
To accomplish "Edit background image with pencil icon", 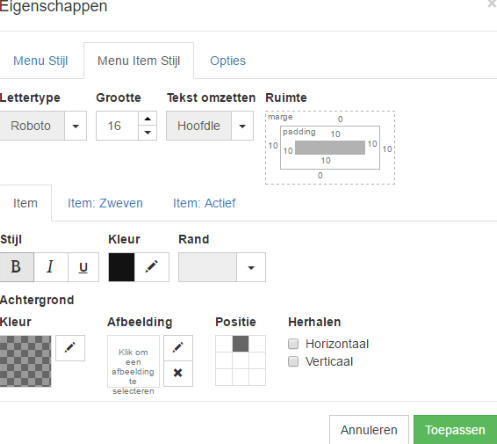I will 178,348.
